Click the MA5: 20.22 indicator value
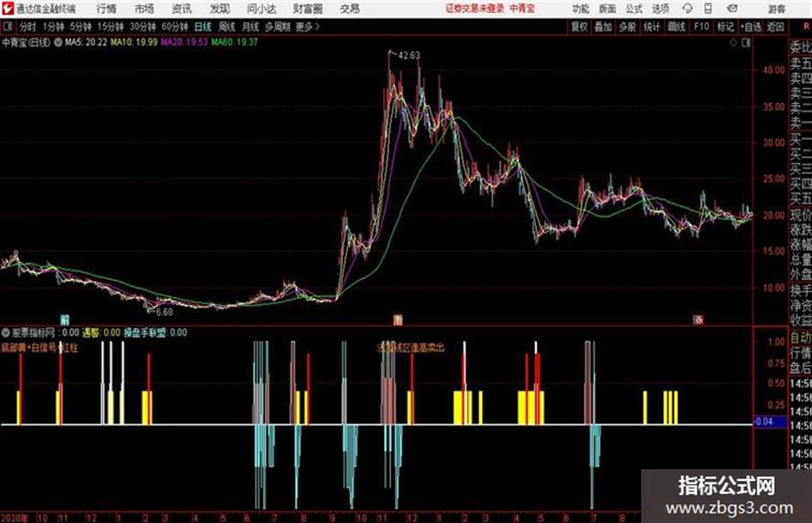Viewport: 812px width, 523px height. pos(86,42)
